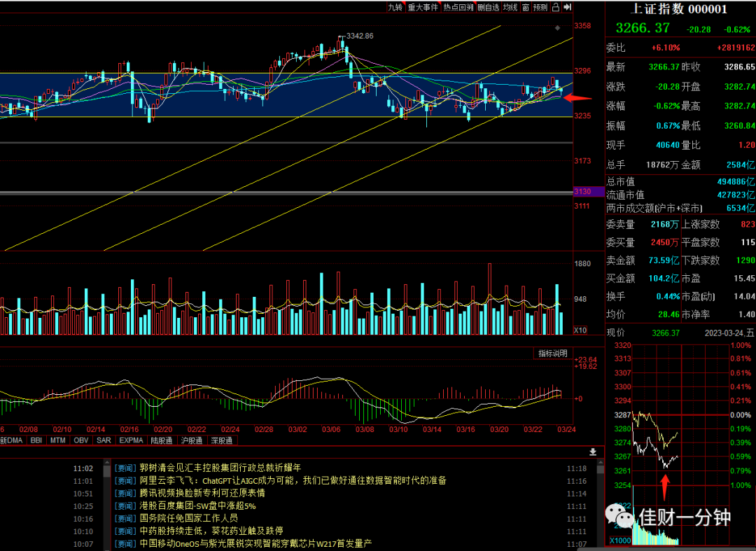Open the 热点回溯 hotspot review

tap(458, 7)
